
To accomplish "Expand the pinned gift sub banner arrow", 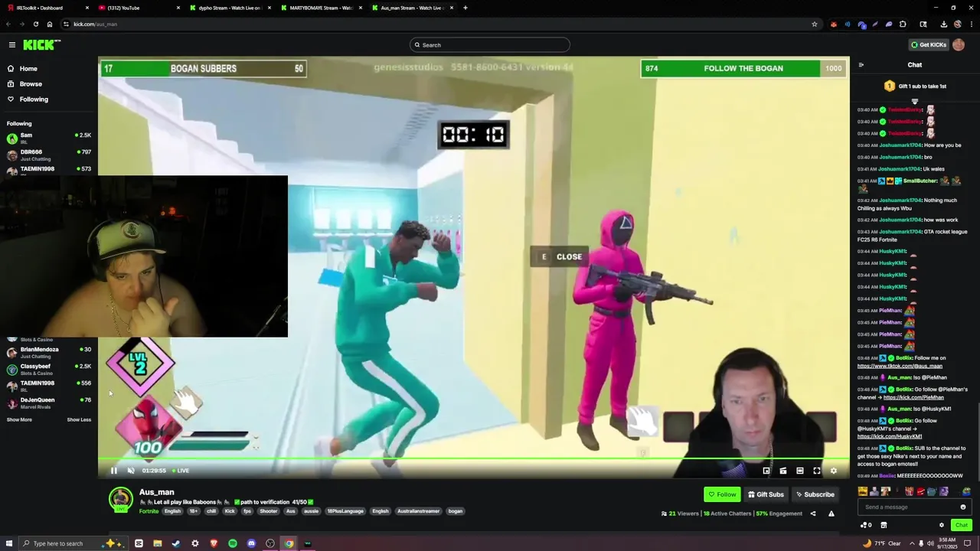I will point(915,101).
